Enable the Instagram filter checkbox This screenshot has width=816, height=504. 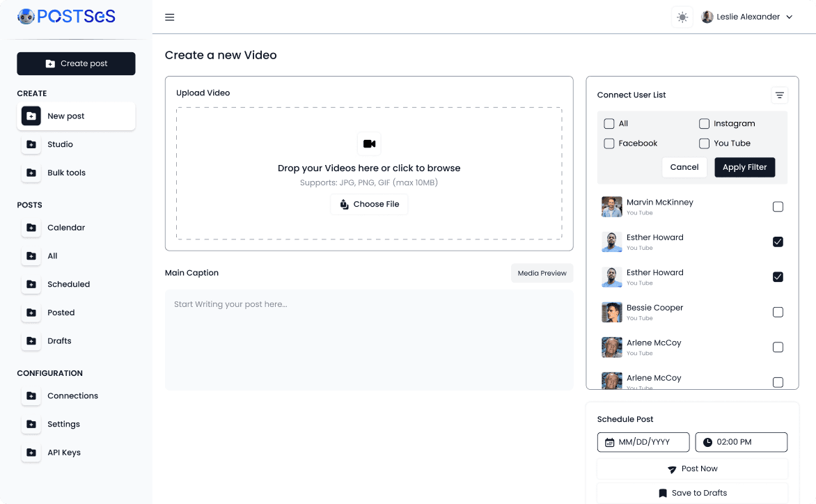pyautogui.click(x=704, y=123)
